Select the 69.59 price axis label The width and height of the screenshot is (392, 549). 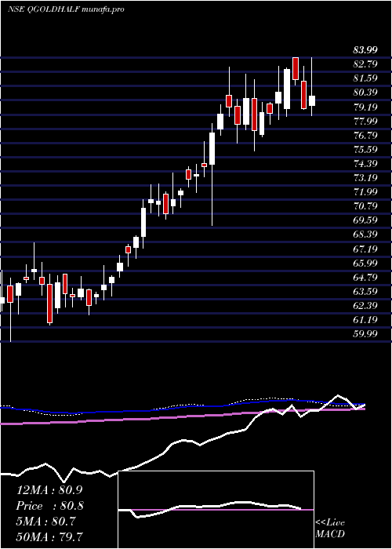coord(365,220)
